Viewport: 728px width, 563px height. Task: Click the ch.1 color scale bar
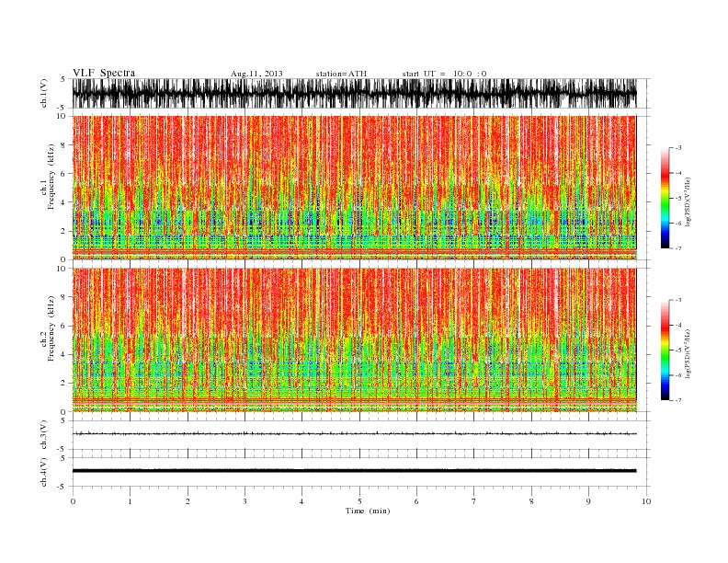[665, 199]
